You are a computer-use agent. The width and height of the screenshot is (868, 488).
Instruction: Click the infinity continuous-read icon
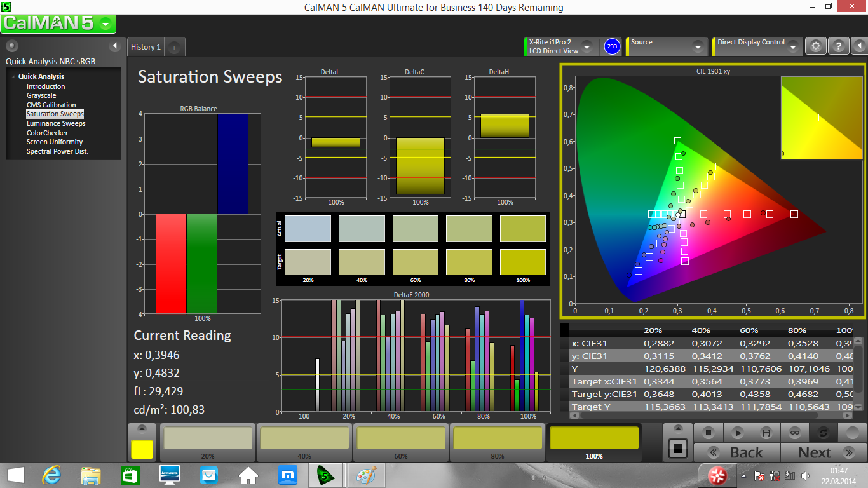[794, 433]
